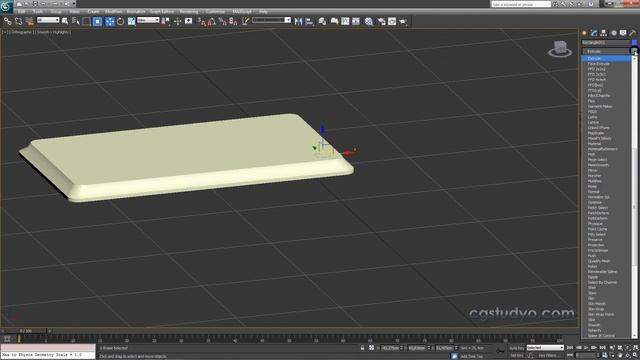Toggle the Auto Key button
Image resolution: width=640 pixels, height=360 pixels.
click(517, 348)
